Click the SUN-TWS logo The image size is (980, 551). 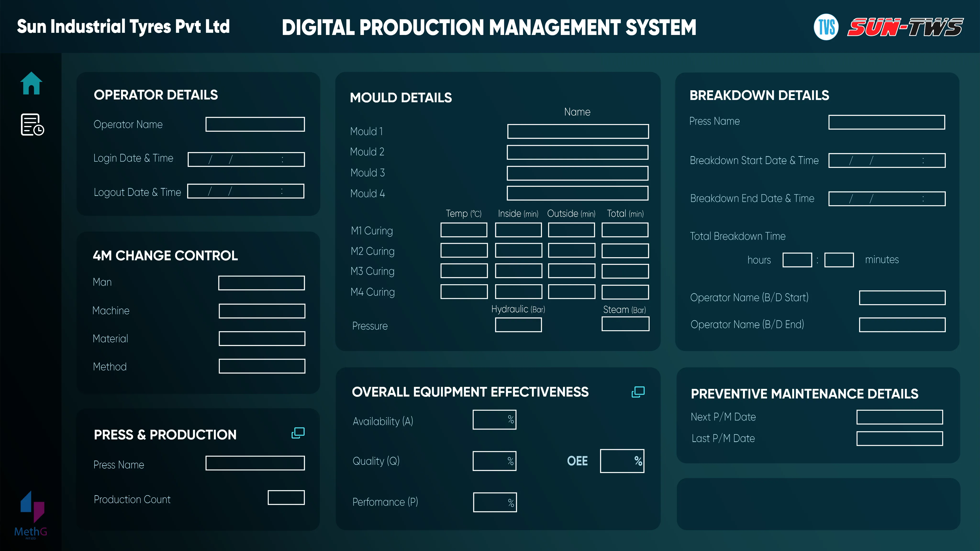point(905,27)
